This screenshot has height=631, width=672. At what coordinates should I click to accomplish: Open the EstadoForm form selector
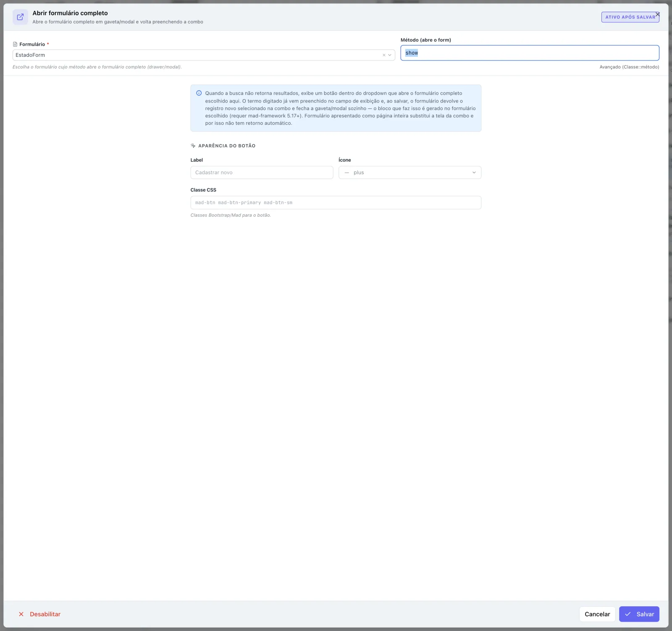(204, 55)
